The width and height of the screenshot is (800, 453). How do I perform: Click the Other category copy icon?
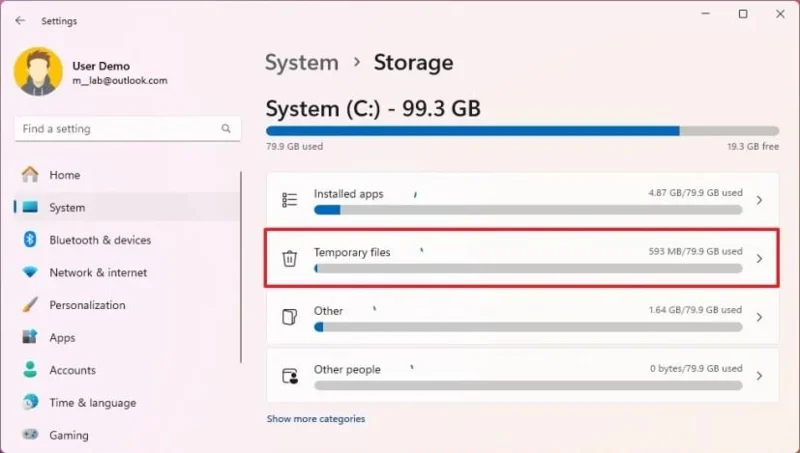pyautogui.click(x=289, y=317)
